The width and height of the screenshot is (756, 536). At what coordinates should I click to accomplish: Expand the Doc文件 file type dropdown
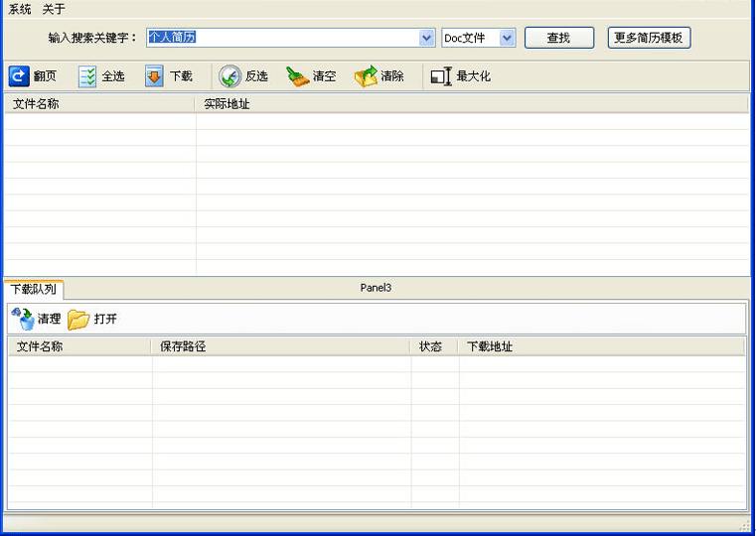[x=507, y=38]
